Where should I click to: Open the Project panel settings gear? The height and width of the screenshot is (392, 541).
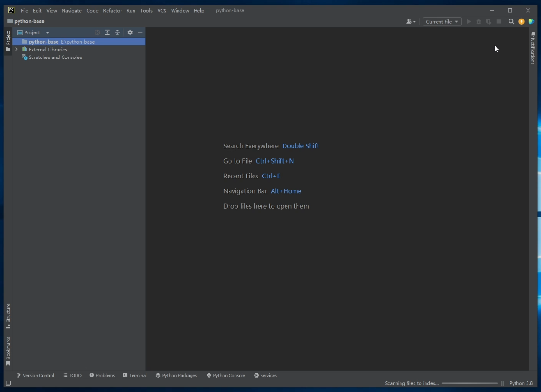pyautogui.click(x=130, y=32)
